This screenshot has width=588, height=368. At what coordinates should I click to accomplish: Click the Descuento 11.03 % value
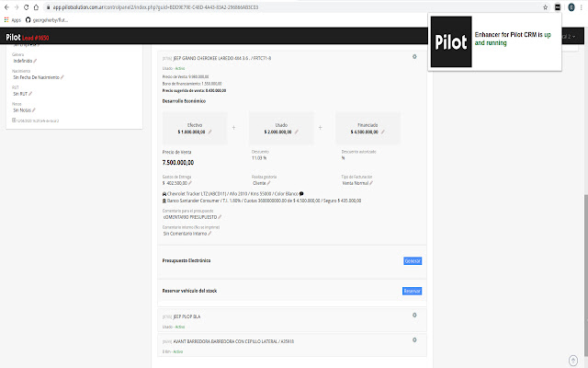tap(259, 158)
